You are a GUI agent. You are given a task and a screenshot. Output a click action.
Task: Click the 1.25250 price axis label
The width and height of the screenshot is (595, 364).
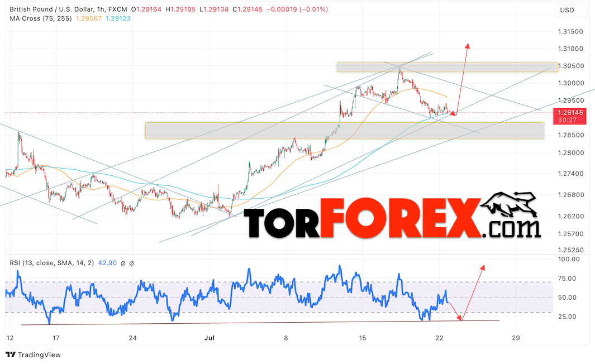570,250
